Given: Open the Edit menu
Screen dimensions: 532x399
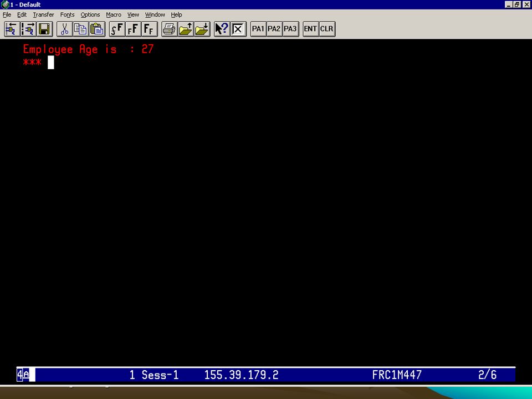Looking at the screenshot, I should (22, 14).
